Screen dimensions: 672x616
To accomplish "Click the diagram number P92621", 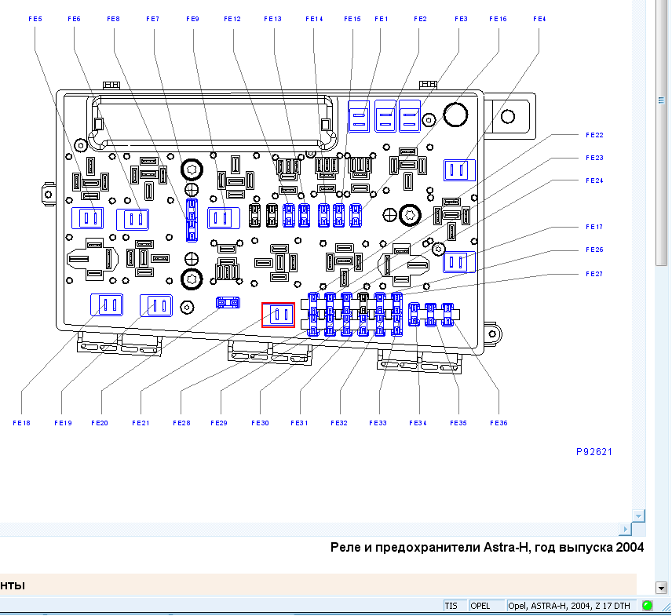I will [x=594, y=452].
